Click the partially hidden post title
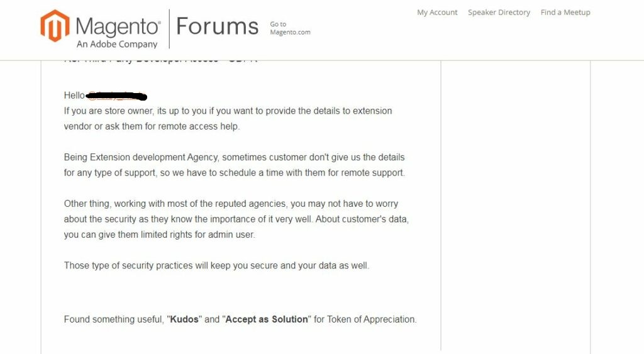The width and height of the screenshot is (644, 354). pos(160,60)
